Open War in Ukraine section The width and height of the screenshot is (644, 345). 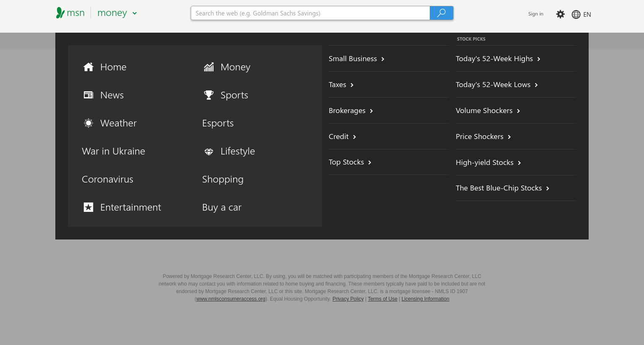[x=114, y=151]
